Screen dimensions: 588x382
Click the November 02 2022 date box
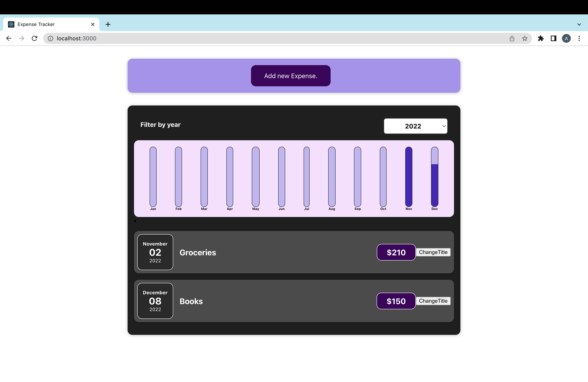(x=155, y=252)
